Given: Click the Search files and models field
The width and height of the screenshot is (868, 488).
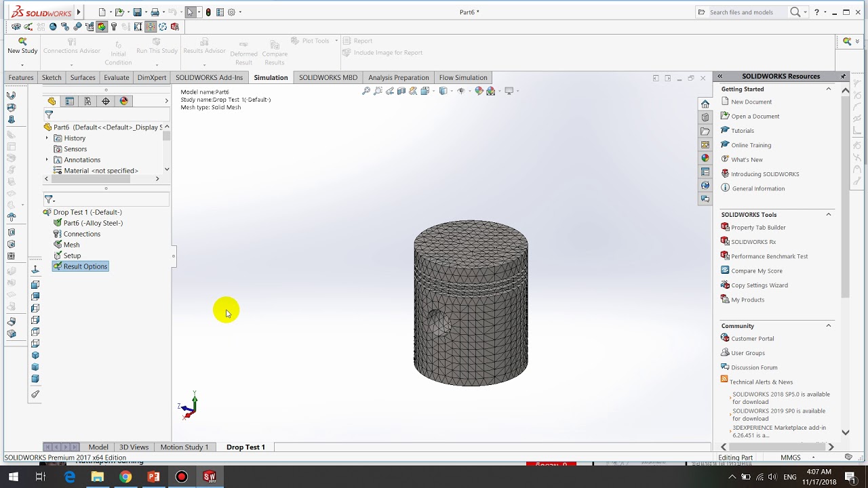Looking at the screenshot, I should [x=748, y=12].
